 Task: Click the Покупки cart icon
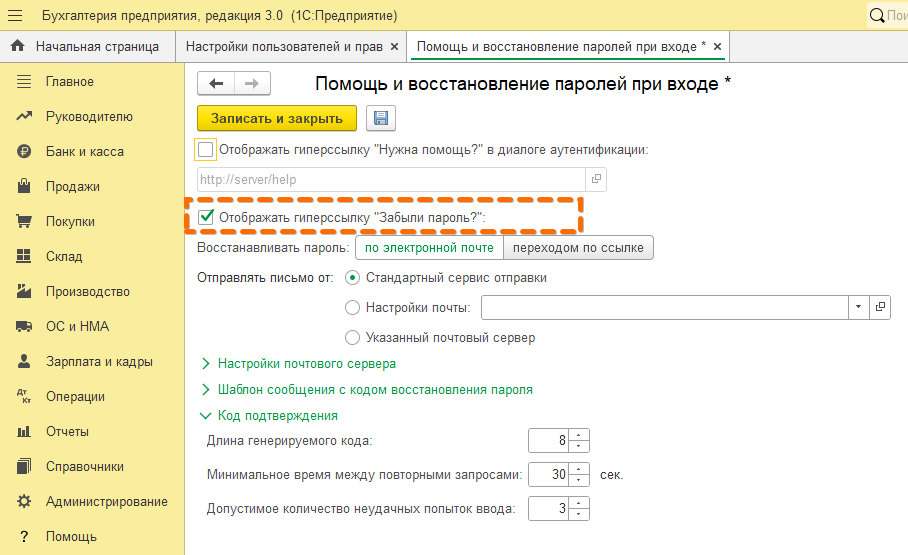point(24,221)
